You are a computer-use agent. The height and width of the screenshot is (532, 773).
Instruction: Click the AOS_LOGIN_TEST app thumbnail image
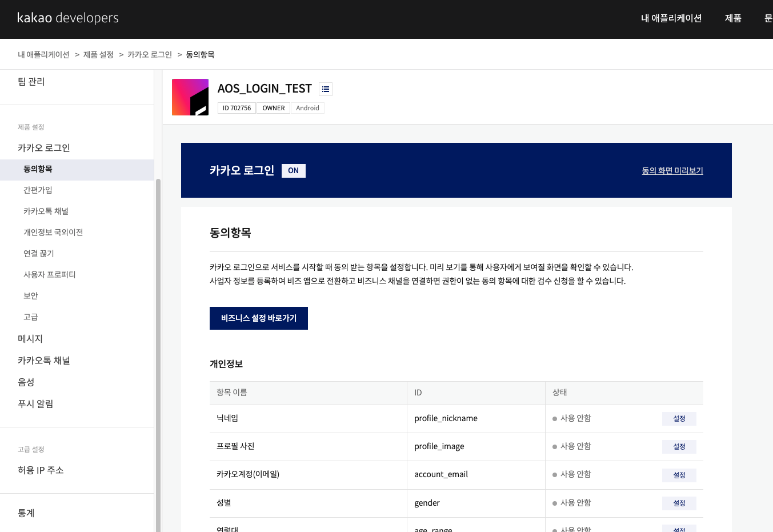(x=190, y=97)
